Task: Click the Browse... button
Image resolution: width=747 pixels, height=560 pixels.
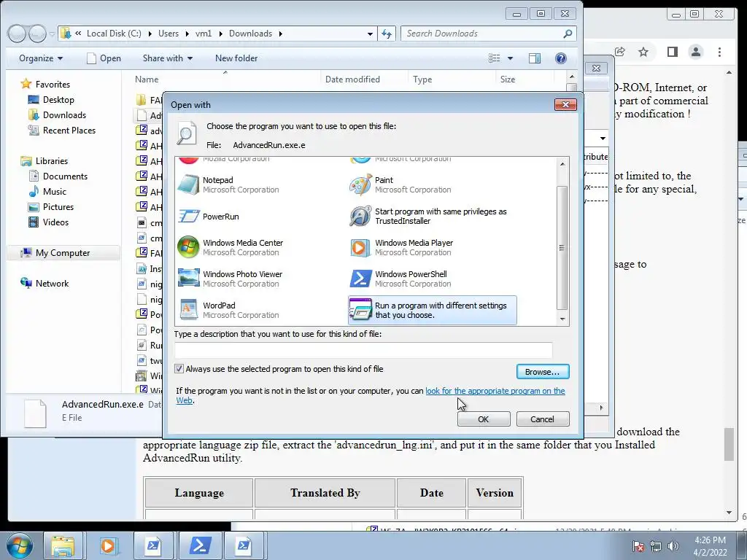Action: [543, 372]
